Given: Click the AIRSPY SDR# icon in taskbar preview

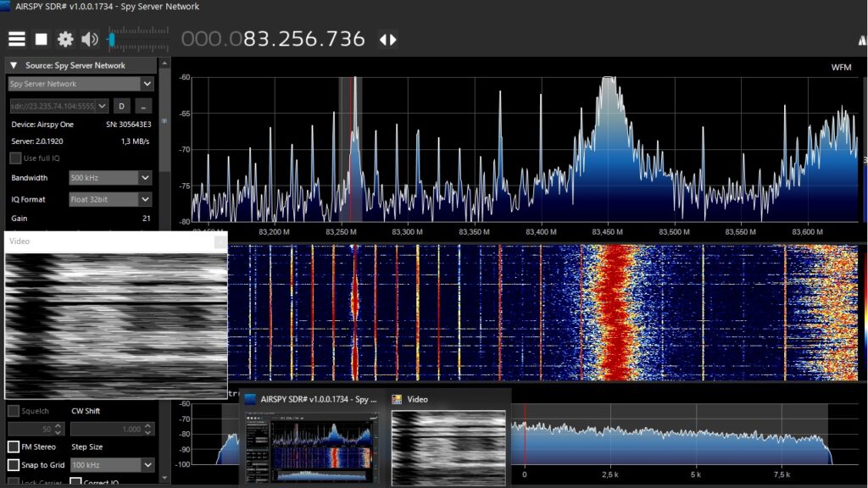Looking at the screenshot, I should click(250, 400).
